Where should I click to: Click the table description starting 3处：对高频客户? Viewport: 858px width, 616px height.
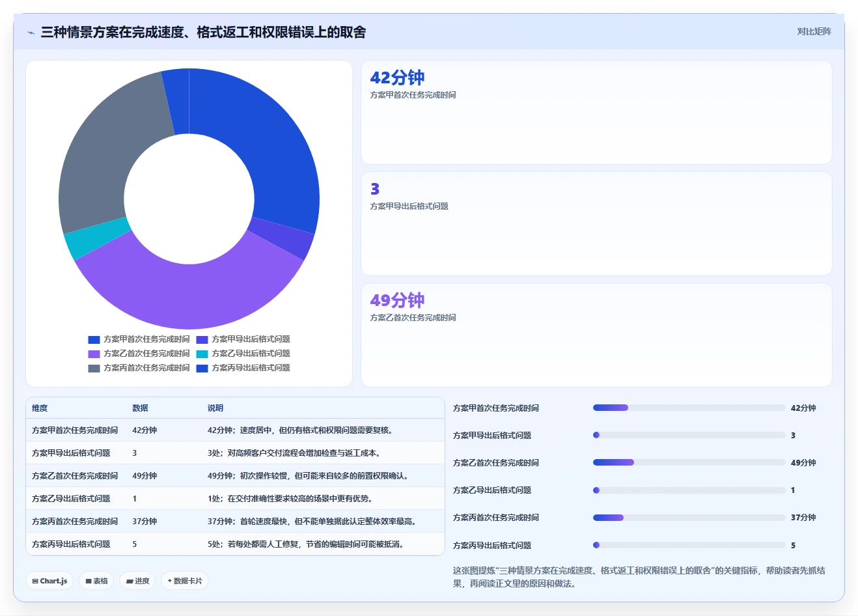point(294,453)
